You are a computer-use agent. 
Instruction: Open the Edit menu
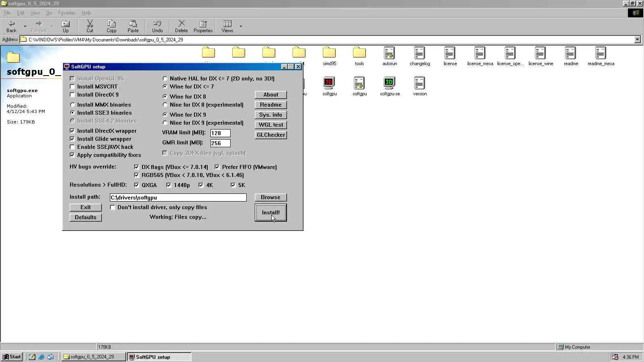(21, 13)
